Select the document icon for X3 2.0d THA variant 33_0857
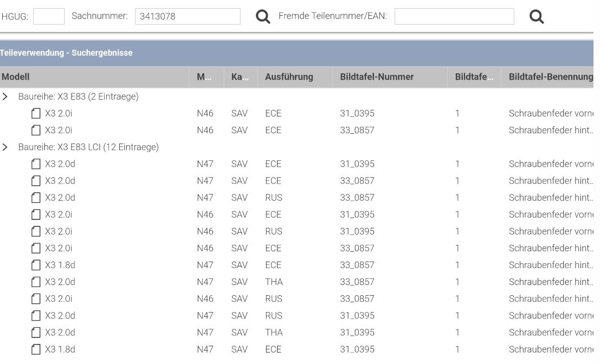Screen dimensions: 600x364 tap(36, 282)
